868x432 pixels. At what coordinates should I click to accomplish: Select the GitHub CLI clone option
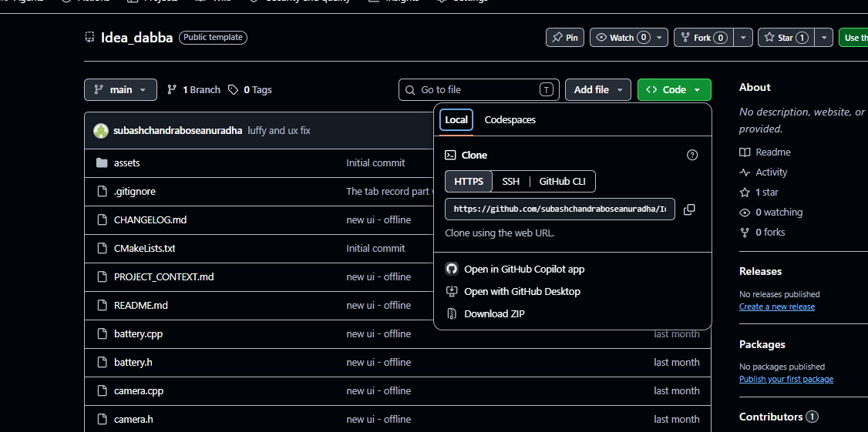click(563, 182)
